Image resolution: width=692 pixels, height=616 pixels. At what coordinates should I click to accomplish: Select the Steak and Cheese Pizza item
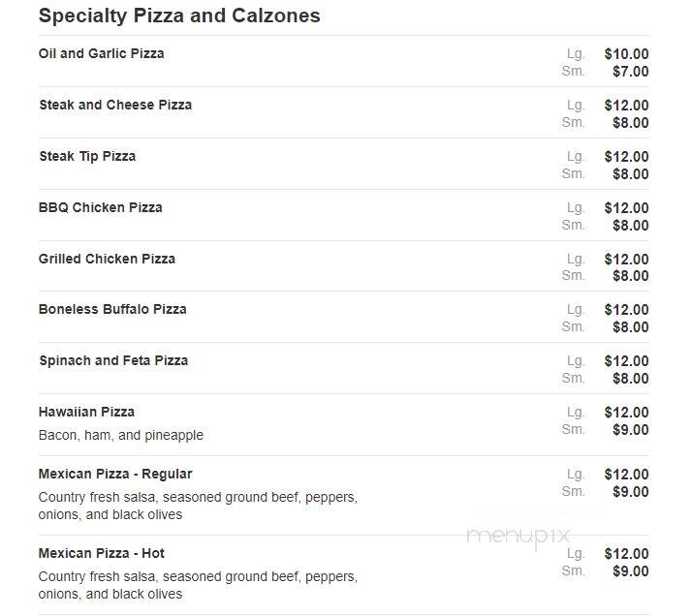[115, 105]
